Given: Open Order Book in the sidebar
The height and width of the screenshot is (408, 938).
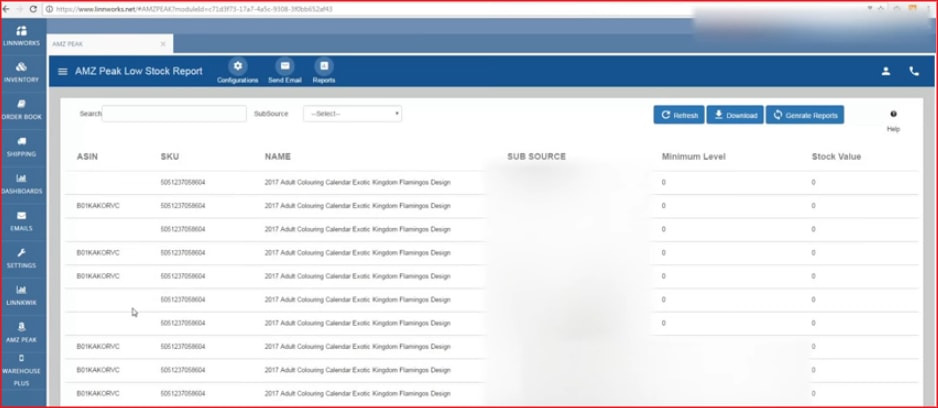Looking at the screenshot, I should (22, 109).
